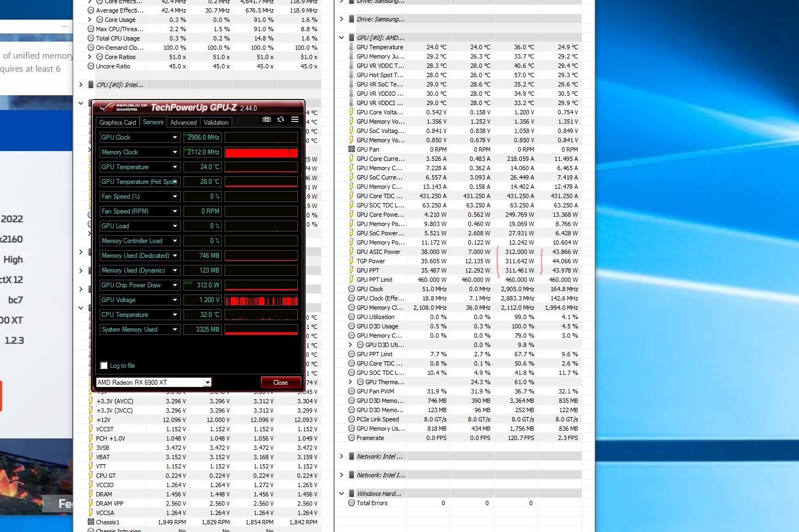This screenshot has width=799, height=532.
Task: Click the circle icon of GPU Fan PWM row
Action: [x=352, y=391]
